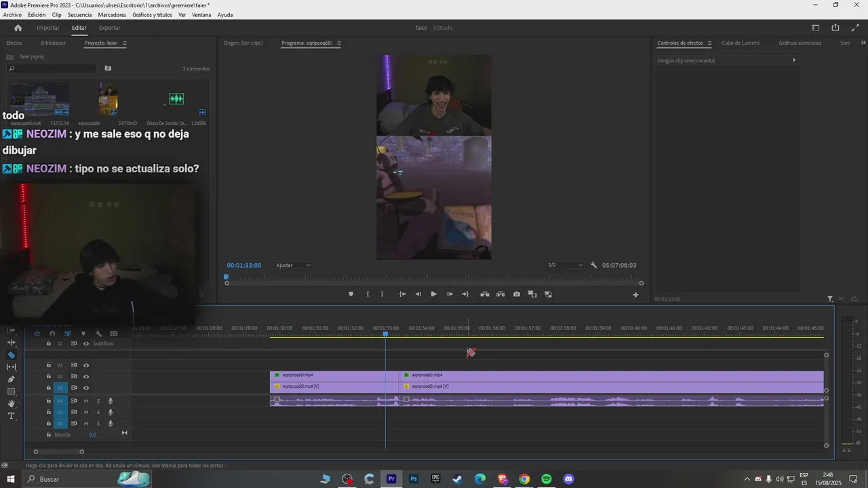Toggle closed captions CC button
The image size is (868, 488).
[x=114, y=333]
